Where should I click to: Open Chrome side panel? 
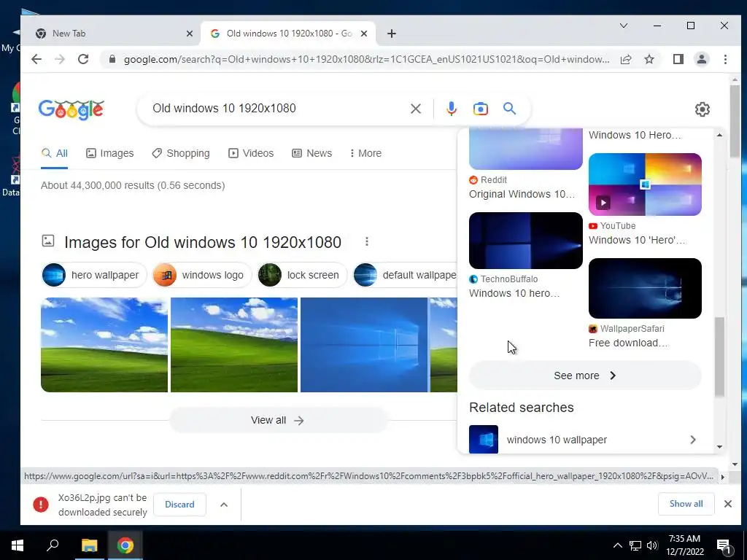coord(678,59)
